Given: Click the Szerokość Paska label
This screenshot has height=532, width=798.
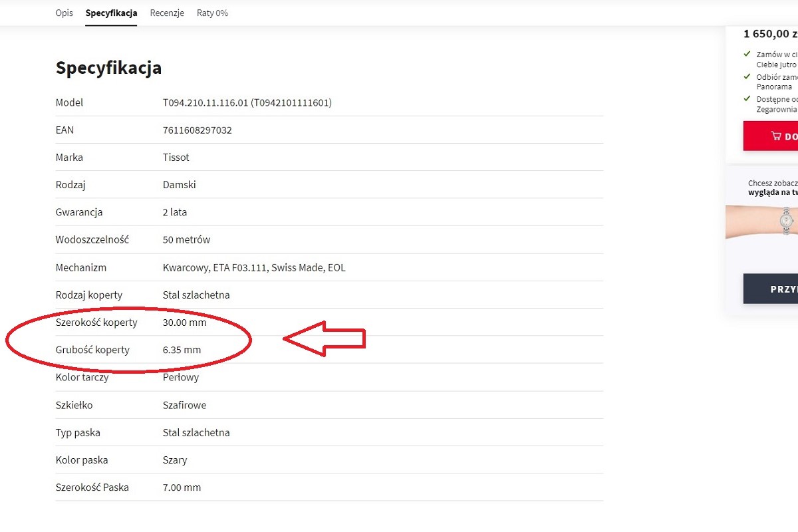Looking at the screenshot, I should click(92, 487).
